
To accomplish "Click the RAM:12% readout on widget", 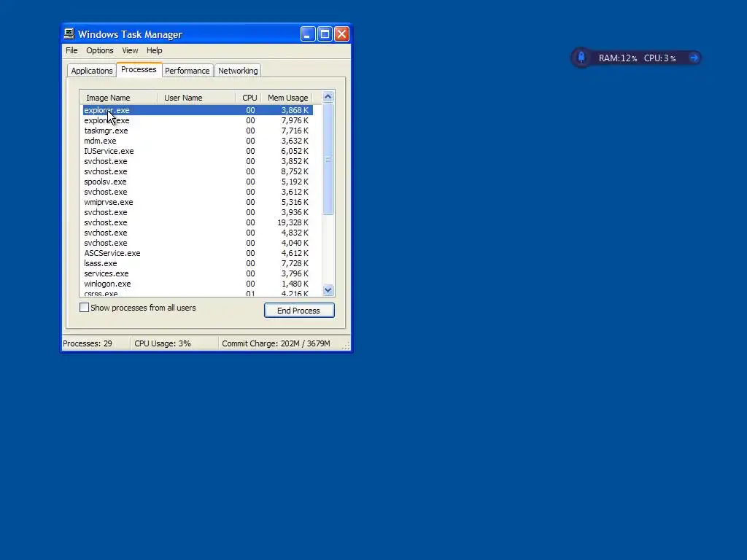I will (x=617, y=58).
